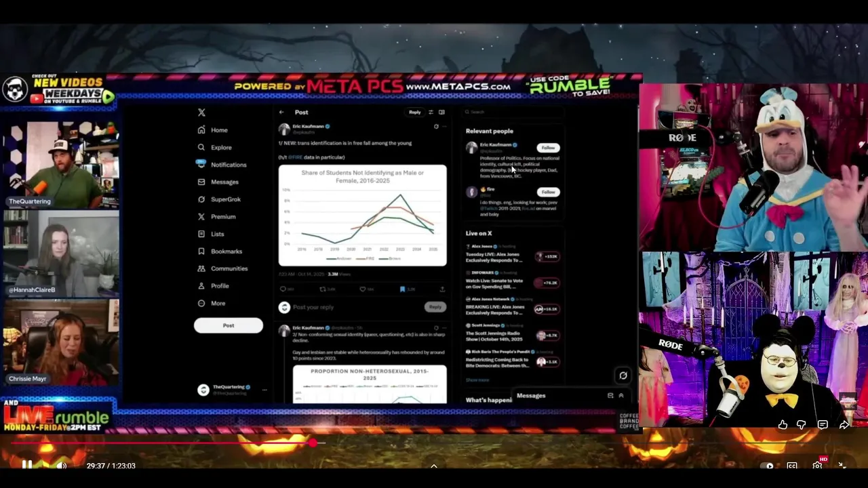This screenshot has height=488, width=868.
Task: Open the video comments icon
Action: (x=823, y=425)
